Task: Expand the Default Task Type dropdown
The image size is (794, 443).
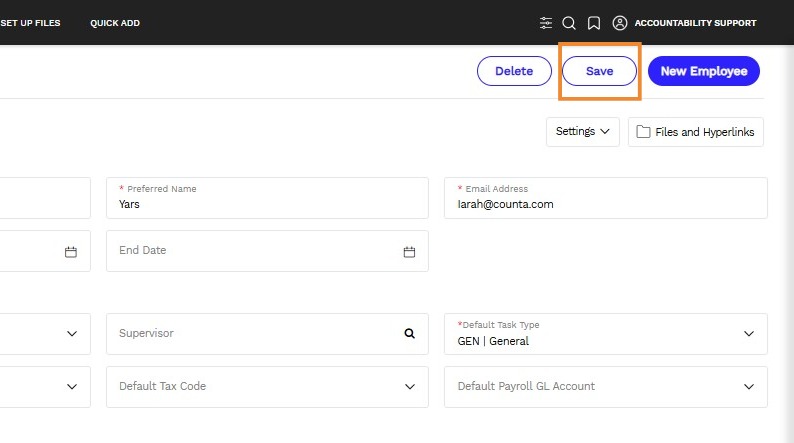Action: 606,334
